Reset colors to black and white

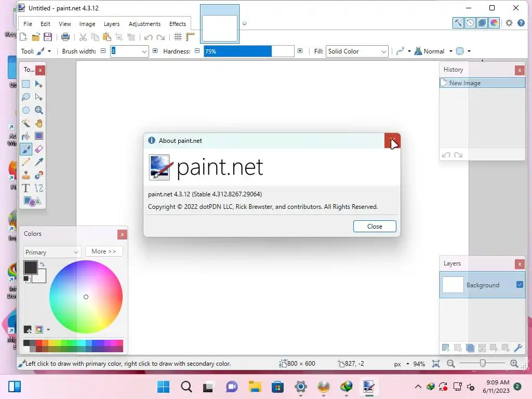(x=26, y=279)
